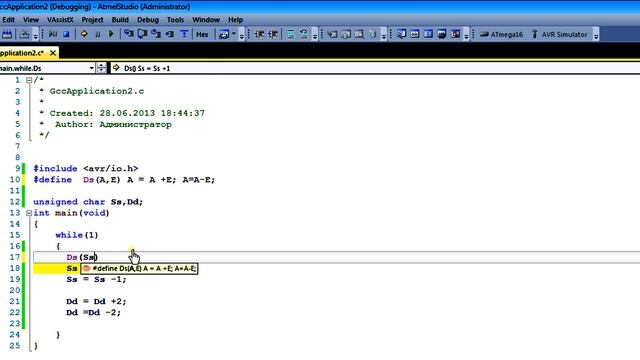The height and width of the screenshot is (360, 640).
Task: Select the GccApplication2.c editor tab
Action: coord(22,53)
